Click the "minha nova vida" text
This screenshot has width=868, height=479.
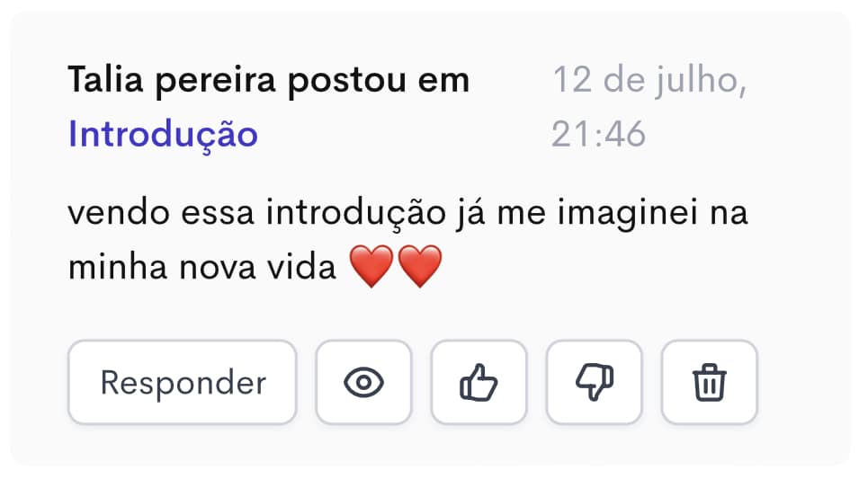coord(201,267)
